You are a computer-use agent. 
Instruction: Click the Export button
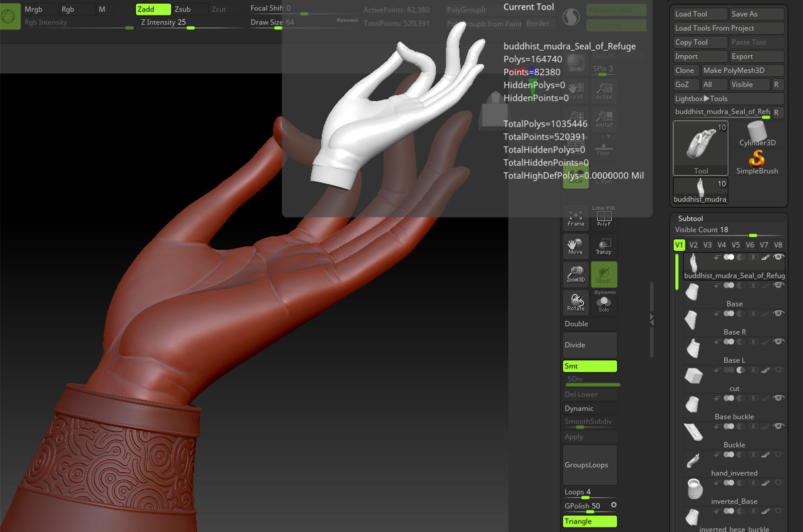pyautogui.click(x=757, y=56)
